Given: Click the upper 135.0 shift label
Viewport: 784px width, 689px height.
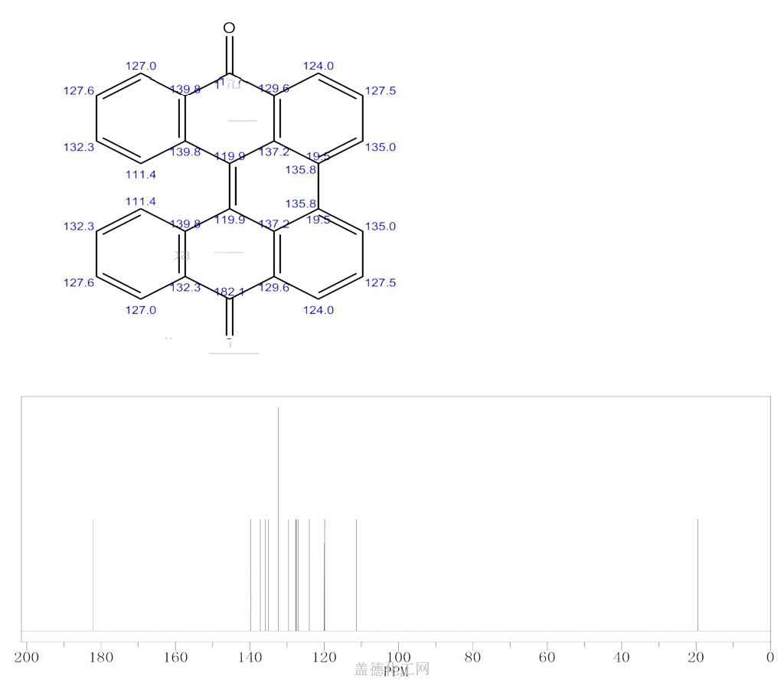Looking at the screenshot, I should pos(381,147).
